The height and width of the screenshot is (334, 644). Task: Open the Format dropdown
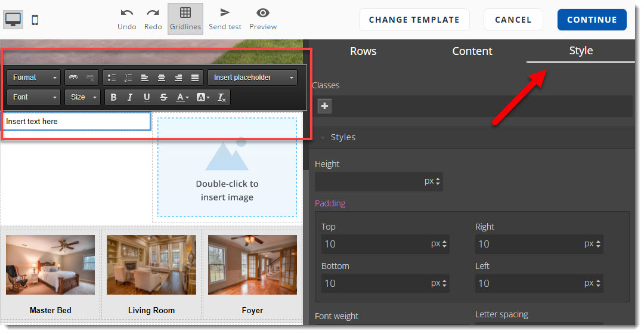[x=34, y=78]
